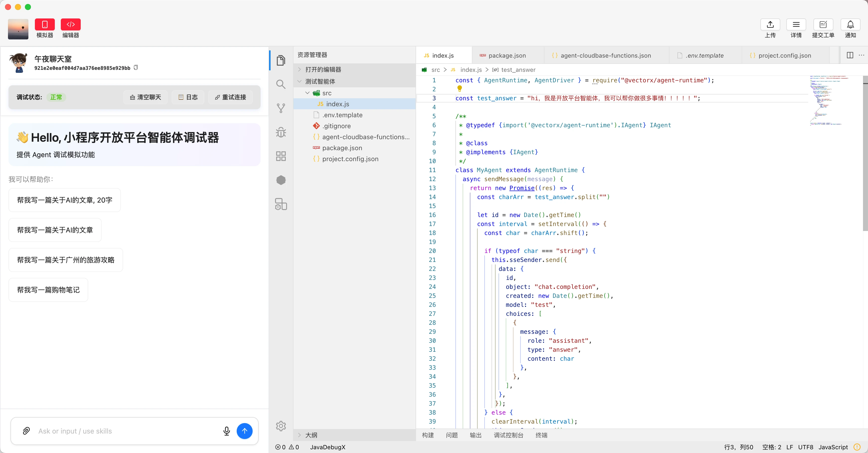Open settings gear in activity bar

click(x=281, y=426)
